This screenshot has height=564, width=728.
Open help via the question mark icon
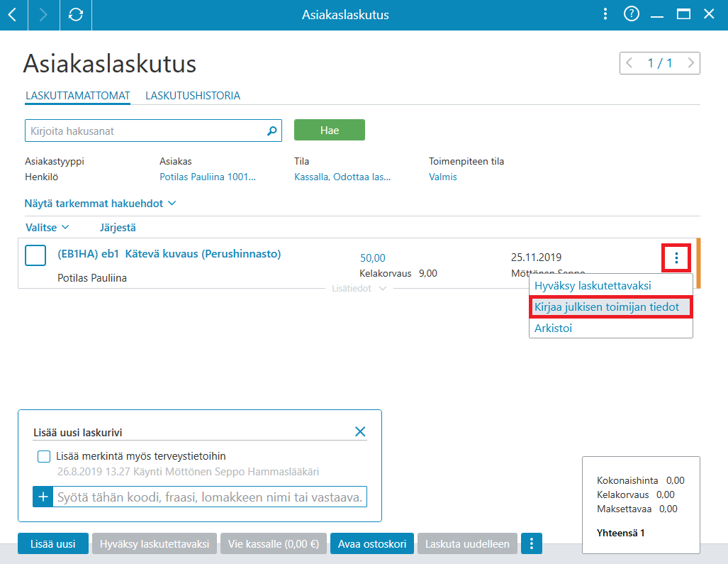point(631,14)
